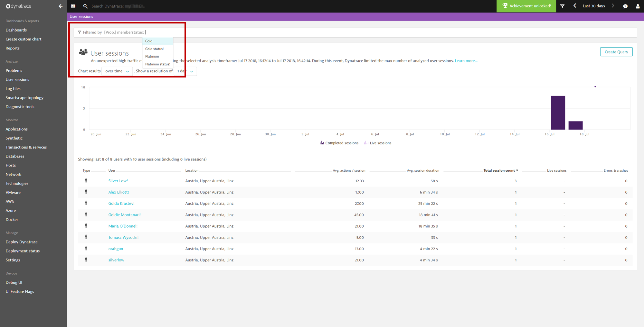The width and height of the screenshot is (644, 327).
Task: Open user orahgun
Action: tap(116, 249)
